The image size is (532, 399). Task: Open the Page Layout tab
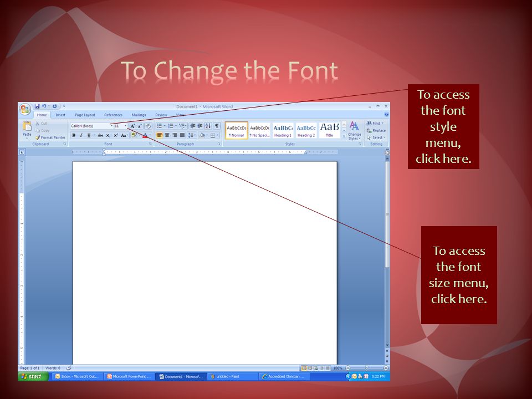85,115
